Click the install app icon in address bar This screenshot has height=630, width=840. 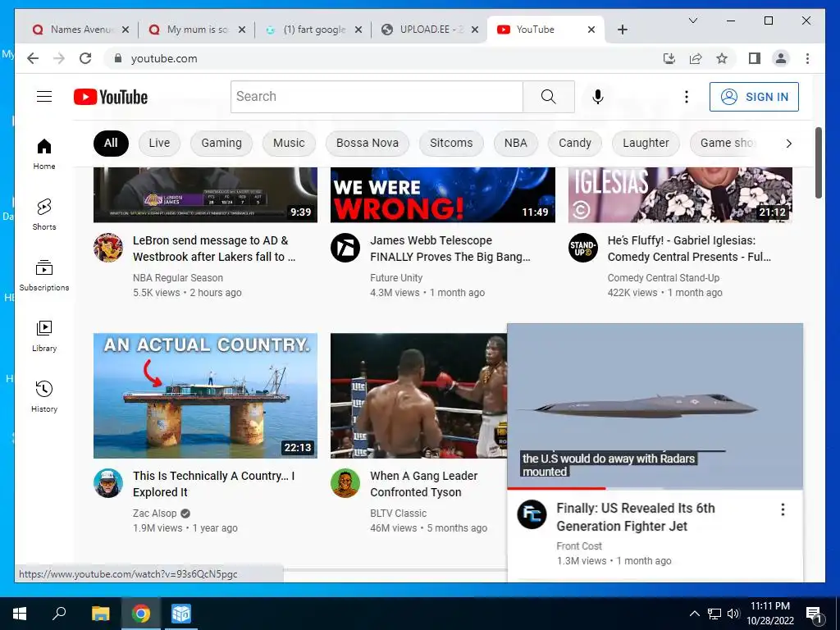coord(669,58)
